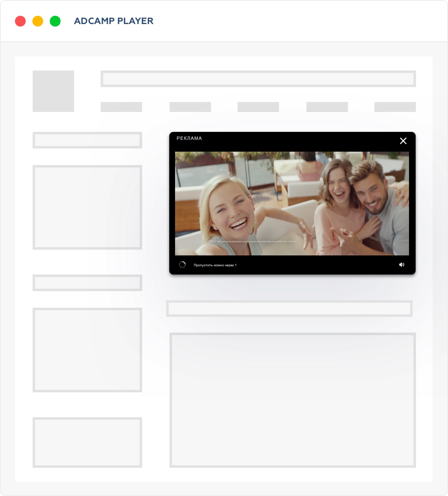Click the square gray logo placeholder

pos(54,91)
